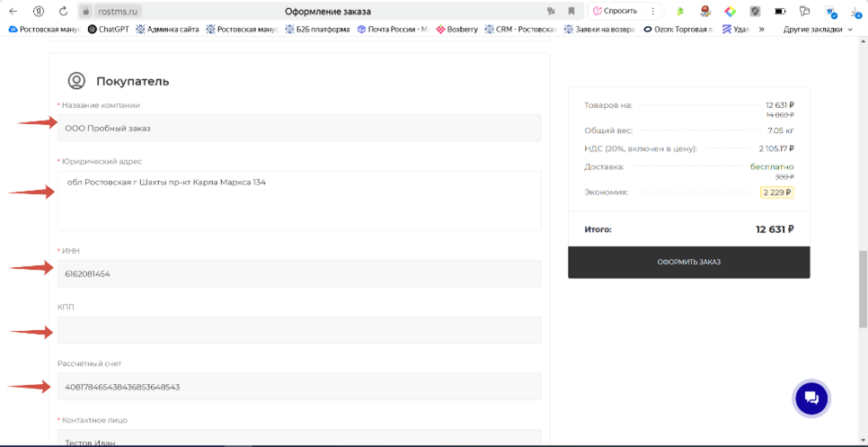Click the Спросить assistant button
The image size is (868, 447).
point(616,12)
